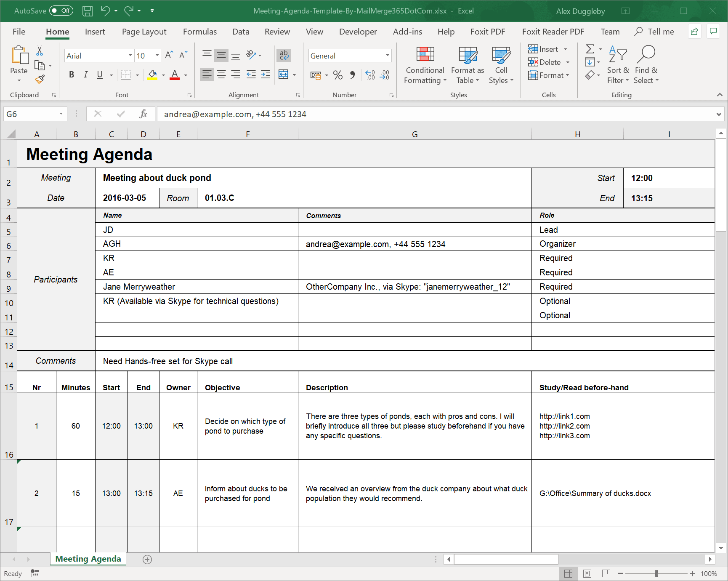
Task: Toggle AutoSave switch
Action: tap(61, 11)
